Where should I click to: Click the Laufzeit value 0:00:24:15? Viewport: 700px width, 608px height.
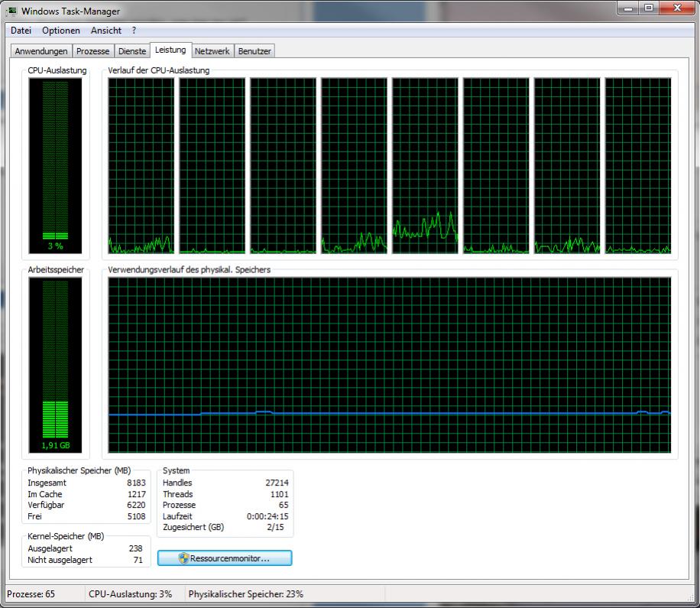coord(267,516)
